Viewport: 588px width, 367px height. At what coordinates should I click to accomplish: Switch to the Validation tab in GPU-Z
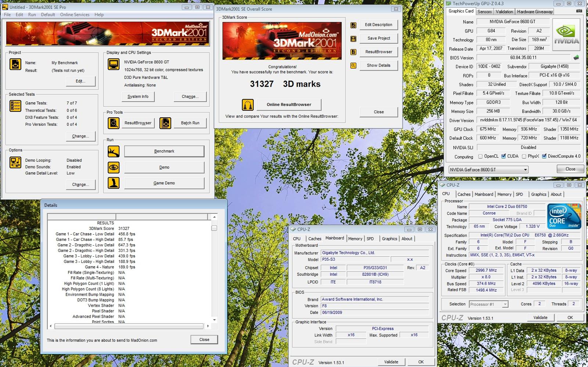point(504,12)
